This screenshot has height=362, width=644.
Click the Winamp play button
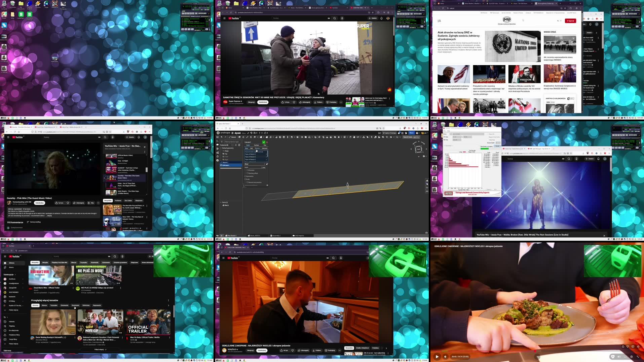point(186,13)
